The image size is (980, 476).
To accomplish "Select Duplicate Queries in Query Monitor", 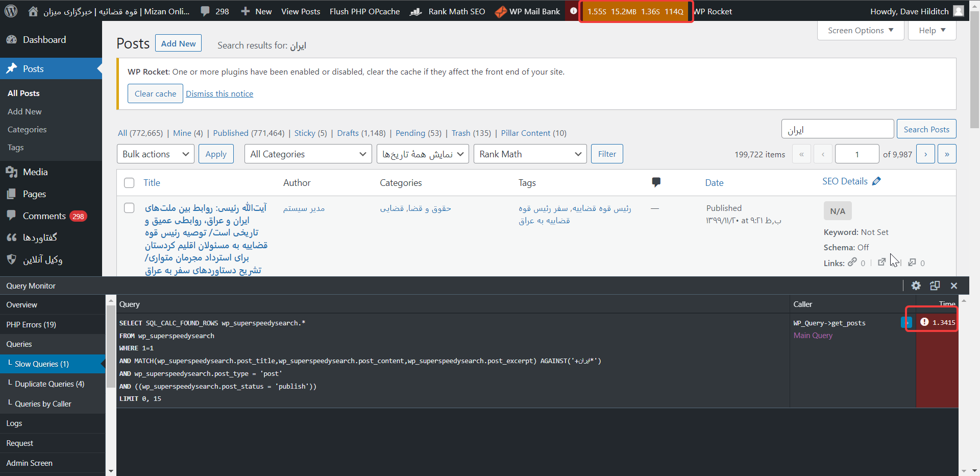I will 50,384.
